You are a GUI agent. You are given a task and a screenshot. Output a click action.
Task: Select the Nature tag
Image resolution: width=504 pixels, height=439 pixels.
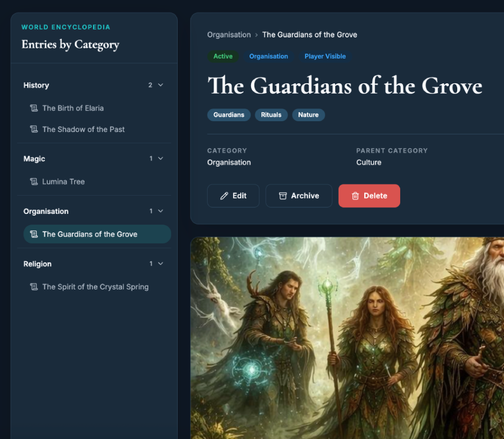point(308,115)
